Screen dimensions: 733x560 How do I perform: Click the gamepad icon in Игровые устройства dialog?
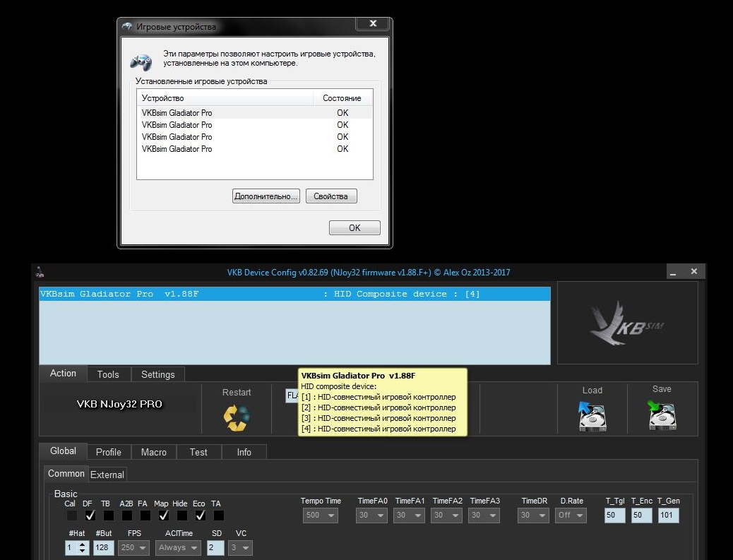(x=141, y=61)
